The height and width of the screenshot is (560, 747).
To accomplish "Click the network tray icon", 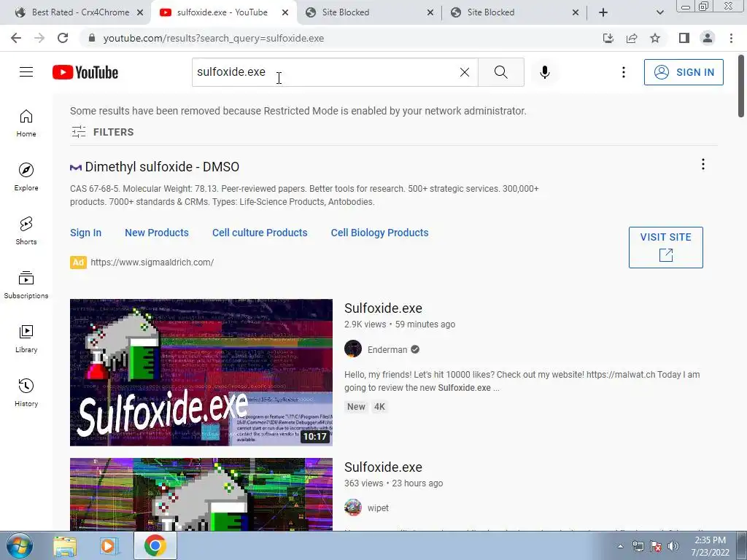I will 638,546.
